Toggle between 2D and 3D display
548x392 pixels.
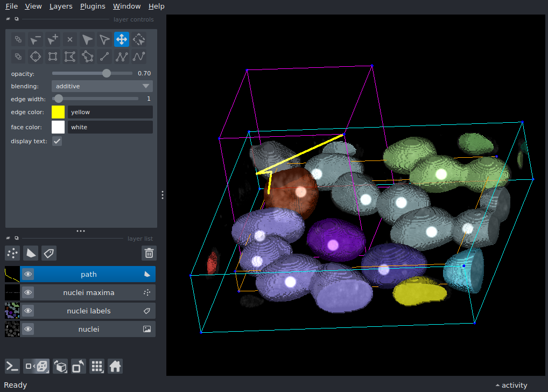[x=36, y=366]
